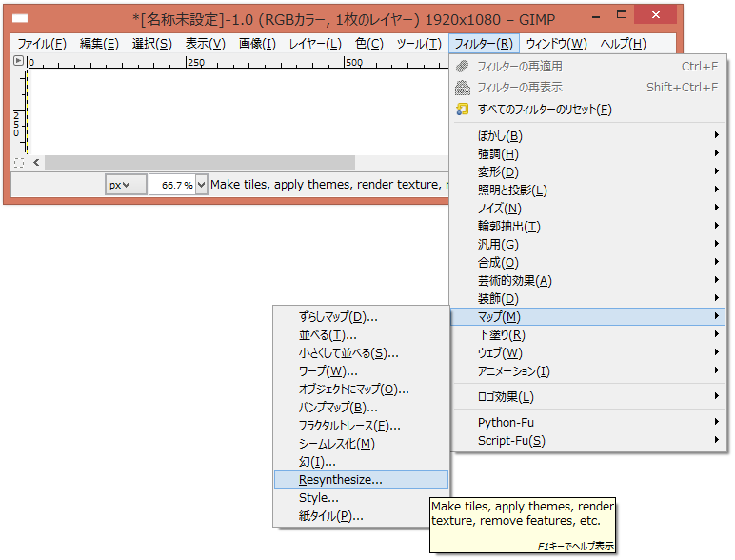735x560 pixels.
Task: Launch the Resynthesize... filter
Action: [x=361, y=480]
